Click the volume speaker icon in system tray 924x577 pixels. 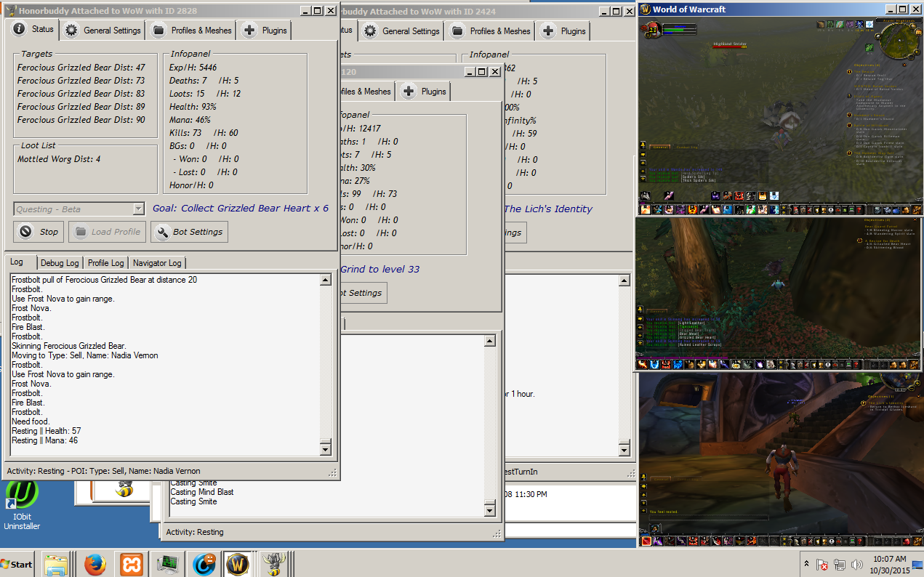[856, 565]
